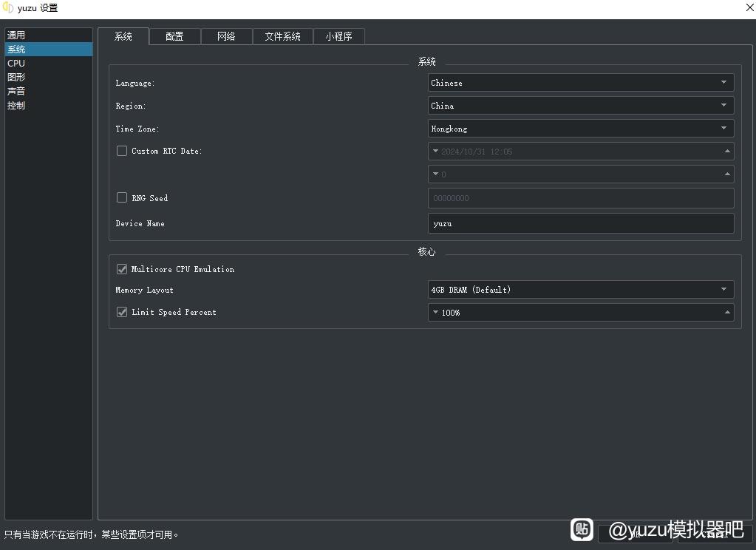Click the 核心 group heading
756x550 pixels.
(x=426, y=251)
